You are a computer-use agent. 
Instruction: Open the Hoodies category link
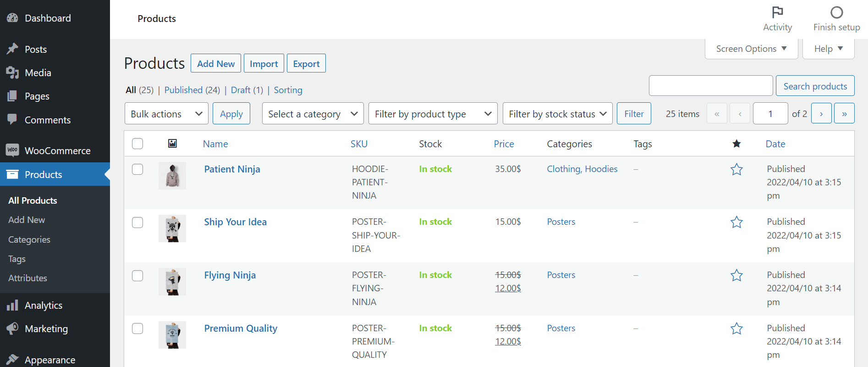coord(601,169)
